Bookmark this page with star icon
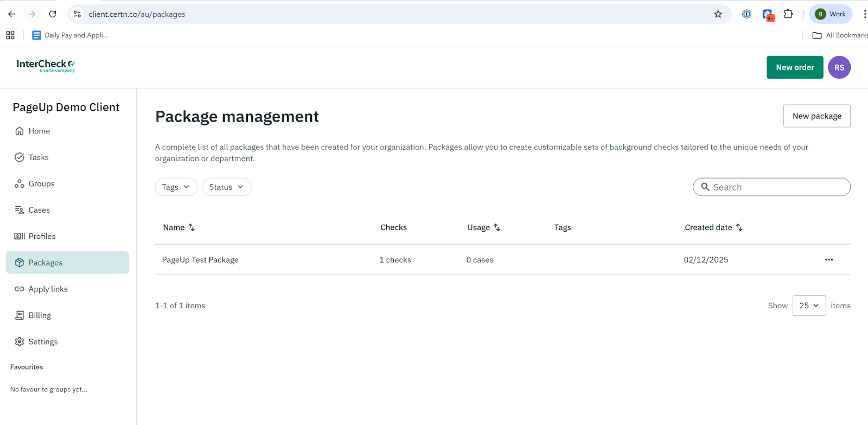Image resolution: width=868 pixels, height=425 pixels. (x=718, y=14)
